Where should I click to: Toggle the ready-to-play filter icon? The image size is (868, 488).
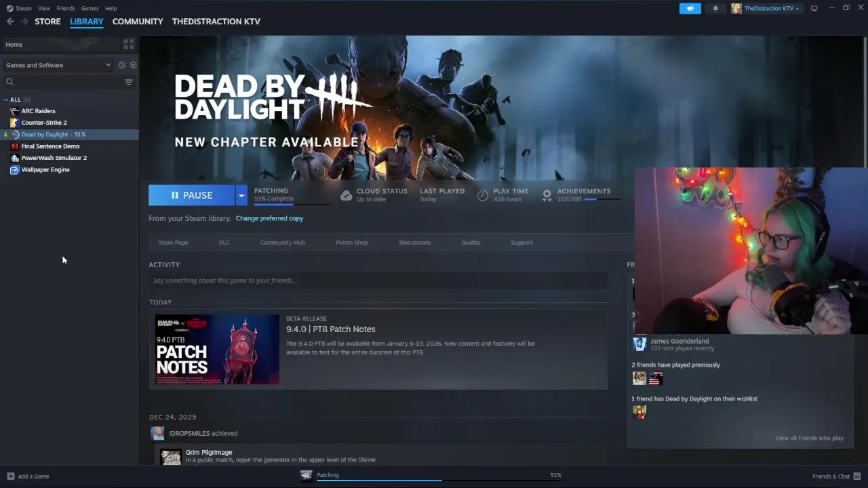click(x=134, y=65)
